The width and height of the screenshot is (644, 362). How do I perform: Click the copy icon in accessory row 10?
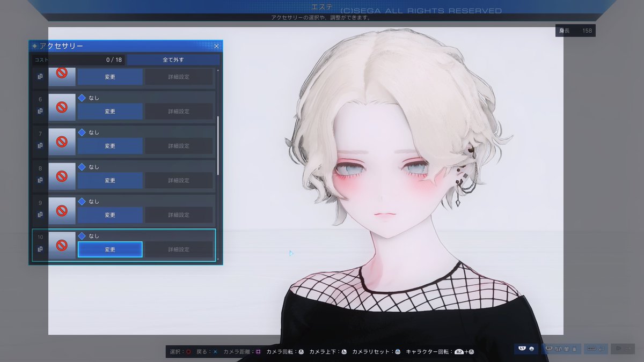click(x=40, y=249)
